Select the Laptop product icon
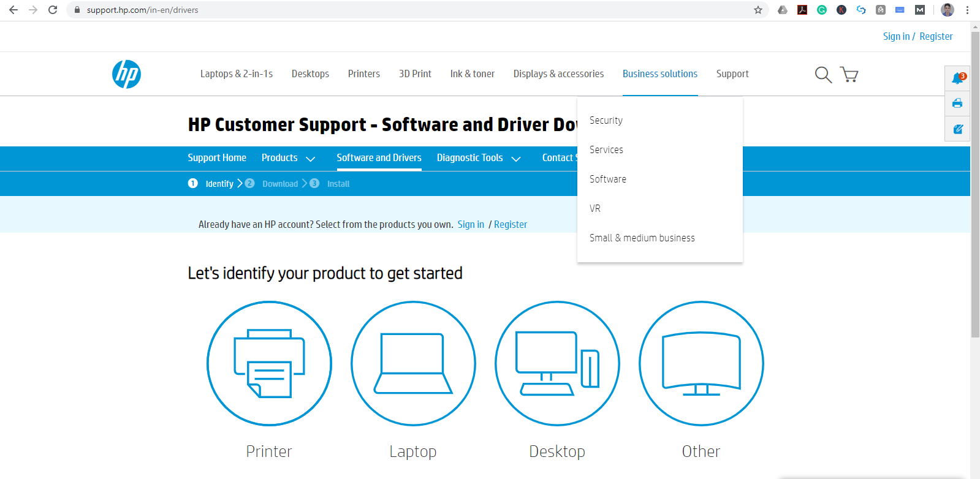This screenshot has width=980, height=479. pyautogui.click(x=413, y=363)
